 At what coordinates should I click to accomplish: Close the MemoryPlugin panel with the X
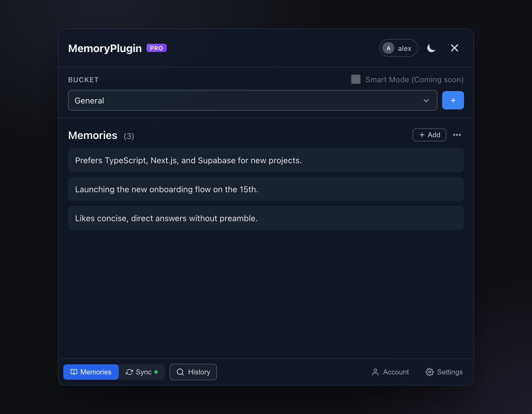tap(454, 48)
